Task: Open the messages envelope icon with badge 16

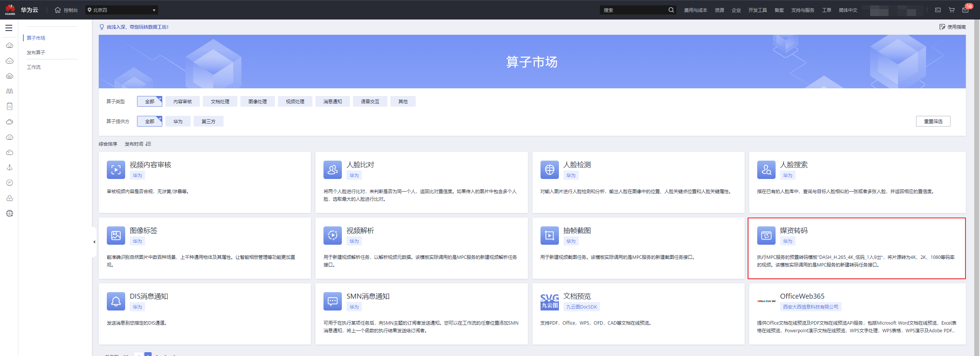Action: click(x=965, y=10)
